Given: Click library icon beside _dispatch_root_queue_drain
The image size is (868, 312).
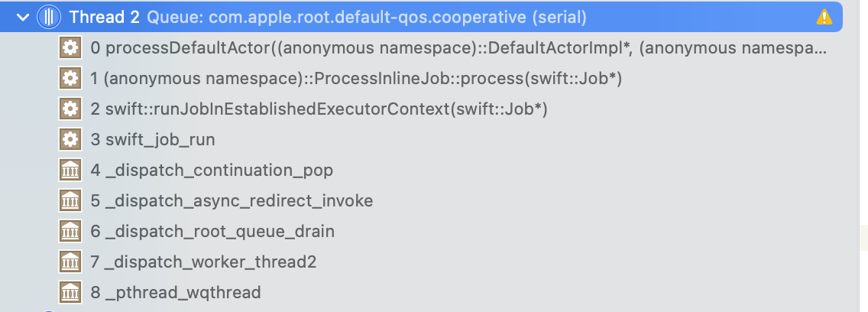Looking at the screenshot, I should pyautogui.click(x=70, y=231).
